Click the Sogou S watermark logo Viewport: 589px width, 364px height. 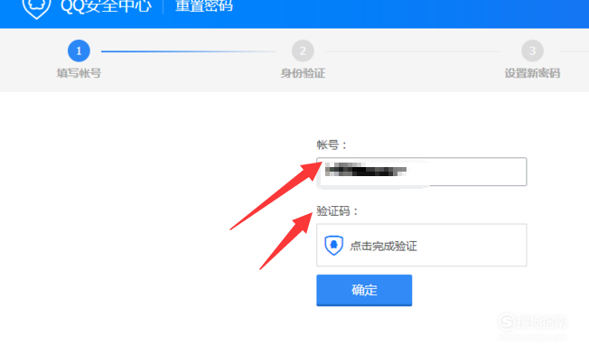tap(507, 322)
